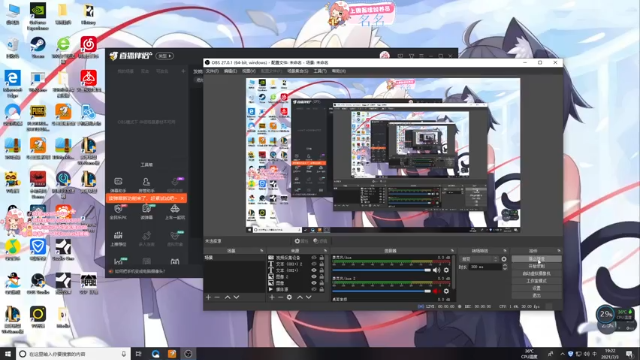Open the first tool icon in the streaming companion toolbox
The height and width of the screenshot is (360, 640).
(118, 182)
